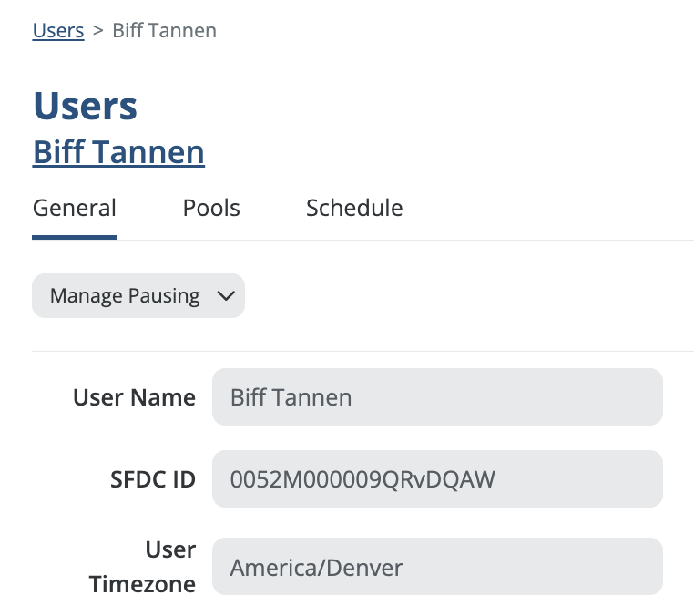694x616 pixels.
Task: Click the User Timezone label
Action: 144,567
